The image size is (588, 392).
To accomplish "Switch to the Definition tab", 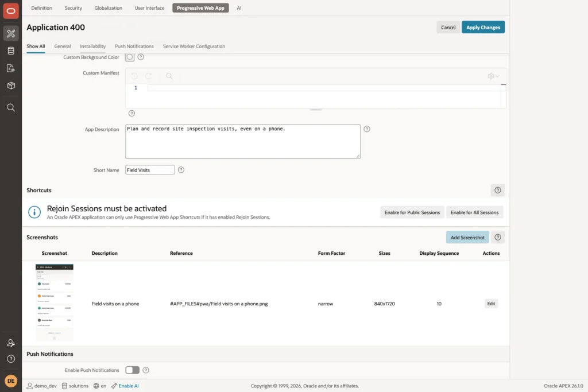I will [41, 8].
